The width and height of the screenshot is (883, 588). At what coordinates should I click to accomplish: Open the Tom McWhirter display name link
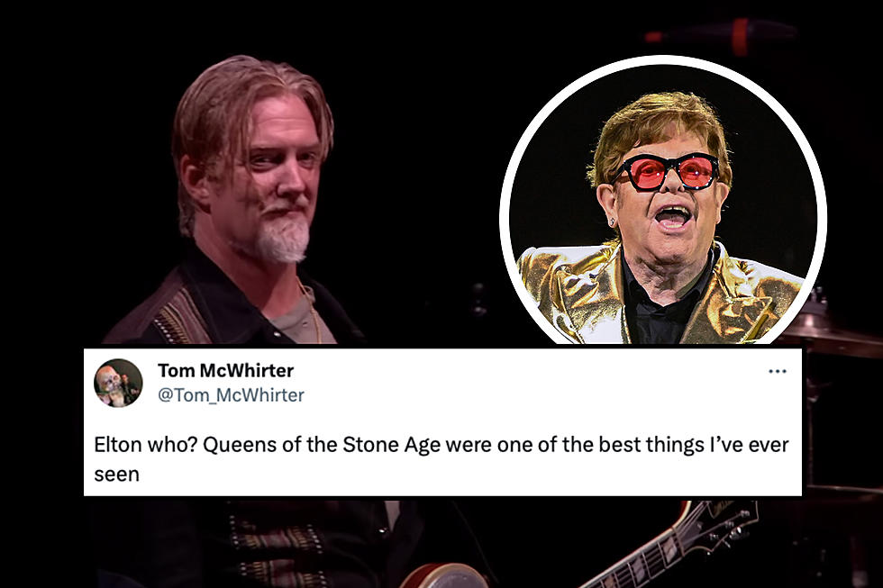pos(226,371)
